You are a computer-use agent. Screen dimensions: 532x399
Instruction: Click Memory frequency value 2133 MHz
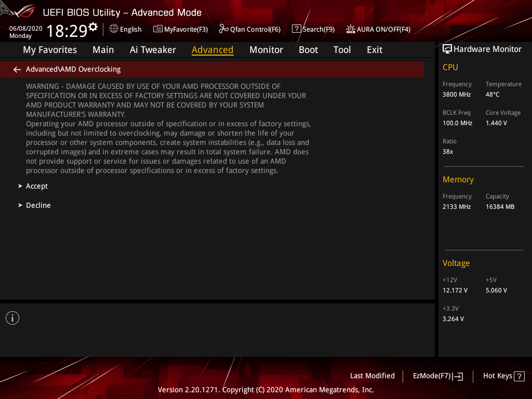[456, 207]
